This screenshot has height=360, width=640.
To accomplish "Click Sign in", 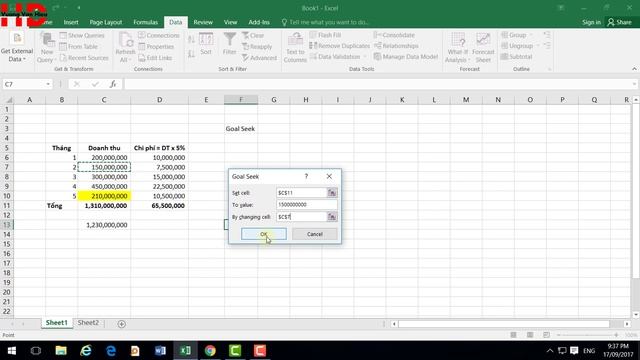I will coord(591,22).
